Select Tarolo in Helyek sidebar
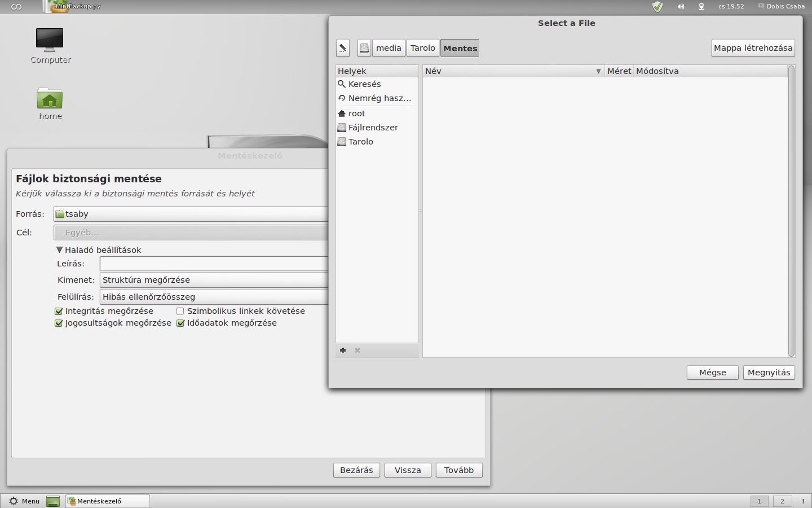This screenshot has width=812, height=508. 377,142
